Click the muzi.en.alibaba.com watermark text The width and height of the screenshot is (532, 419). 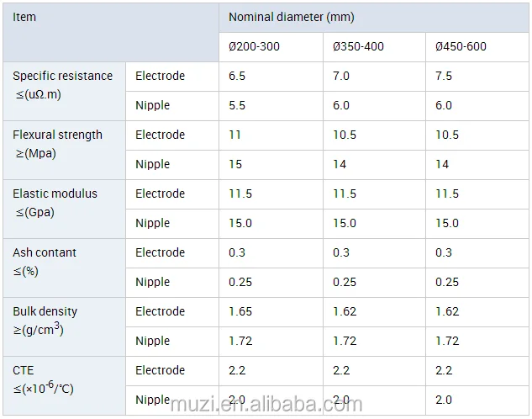(266, 405)
